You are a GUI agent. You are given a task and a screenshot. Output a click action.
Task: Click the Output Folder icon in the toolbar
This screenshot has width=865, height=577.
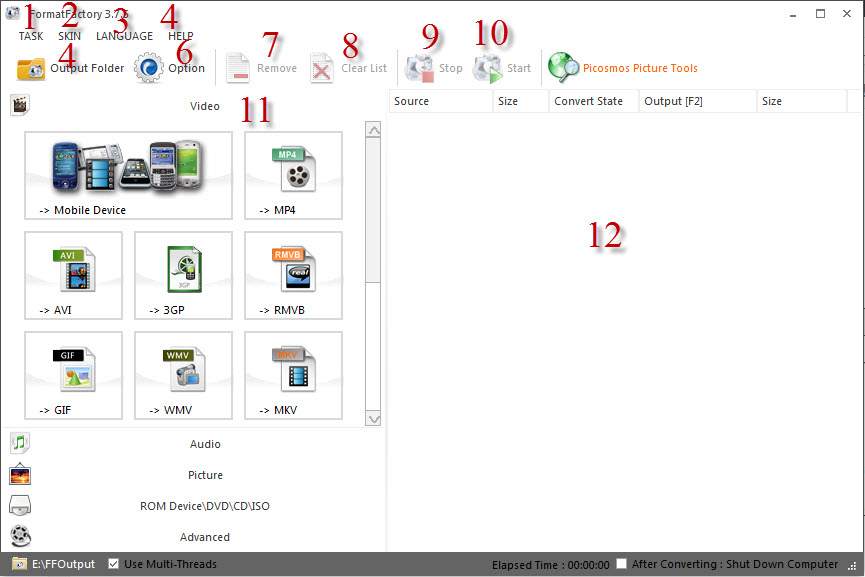31,68
